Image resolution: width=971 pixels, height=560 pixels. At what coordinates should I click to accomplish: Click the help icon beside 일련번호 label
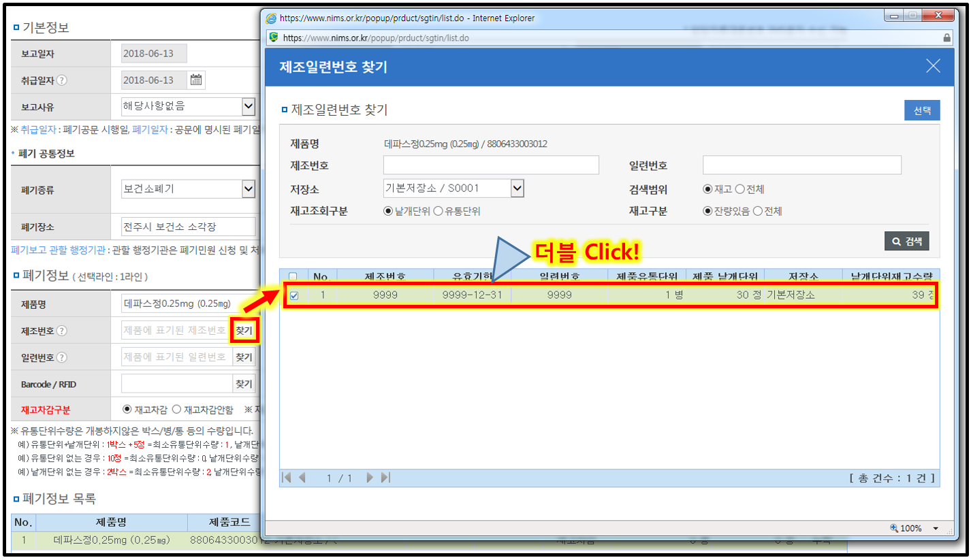(62, 357)
